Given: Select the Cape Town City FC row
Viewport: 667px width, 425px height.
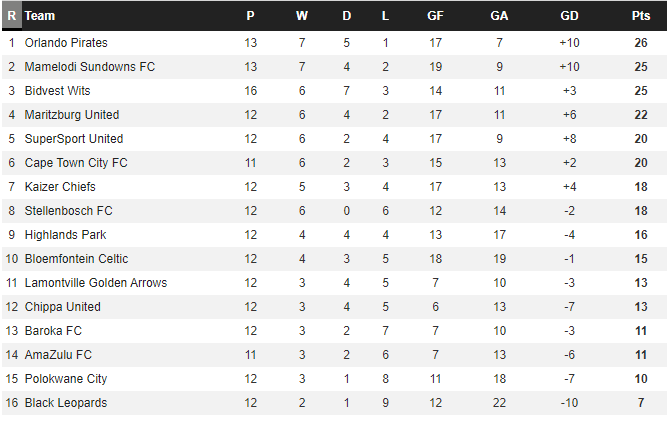Looking at the screenshot, I should click(334, 163).
